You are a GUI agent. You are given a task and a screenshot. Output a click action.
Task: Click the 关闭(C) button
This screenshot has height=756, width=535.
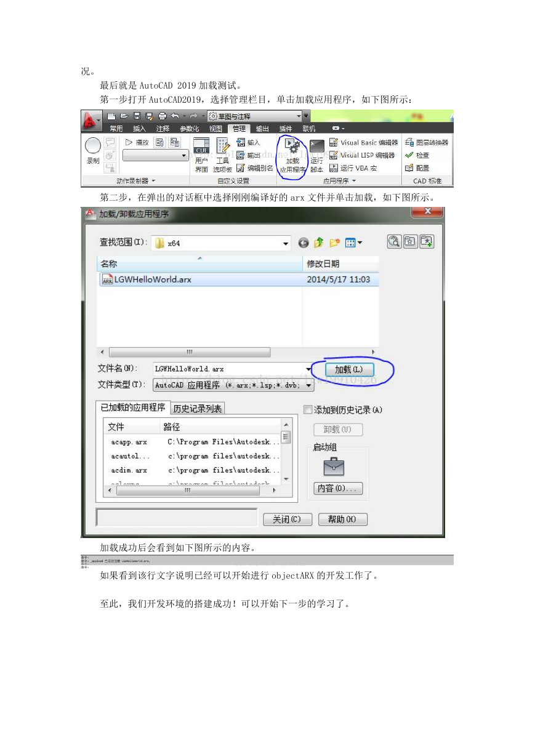coord(288,519)
